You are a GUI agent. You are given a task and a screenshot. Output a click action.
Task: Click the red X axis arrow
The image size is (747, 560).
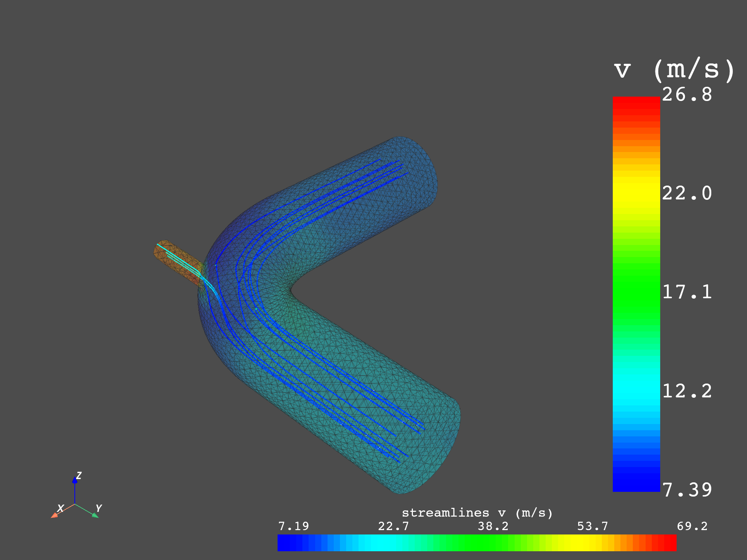62,510
